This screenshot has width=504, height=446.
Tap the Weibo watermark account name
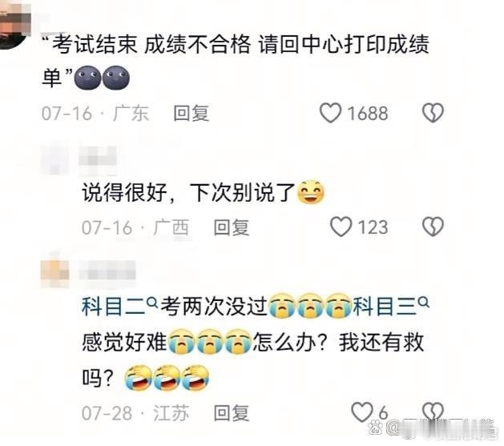(x=442, y=428)
